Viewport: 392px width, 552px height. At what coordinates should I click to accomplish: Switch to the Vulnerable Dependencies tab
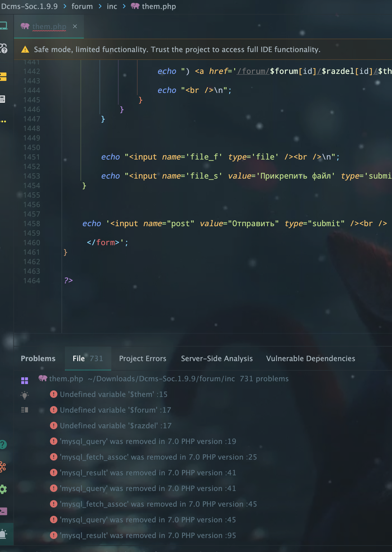click(x=310, y=359)
